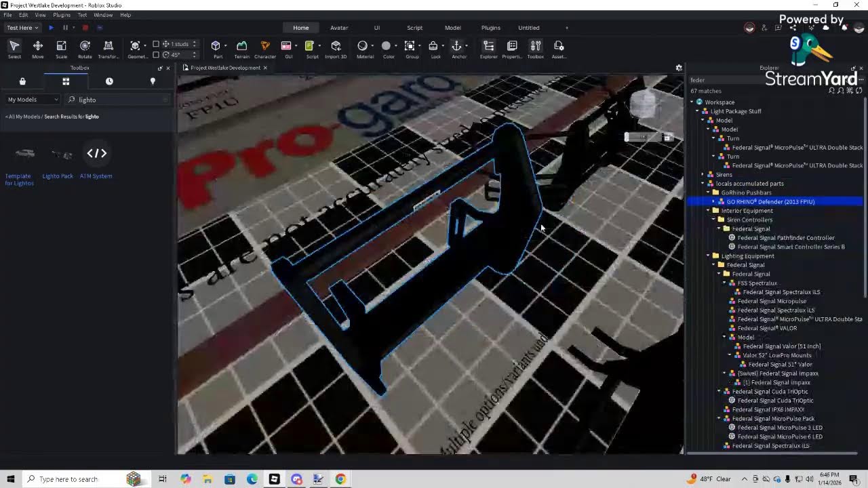868x488 pixels.
Task: Open the Windows Start menu
Action: click(x=10, y=479)
